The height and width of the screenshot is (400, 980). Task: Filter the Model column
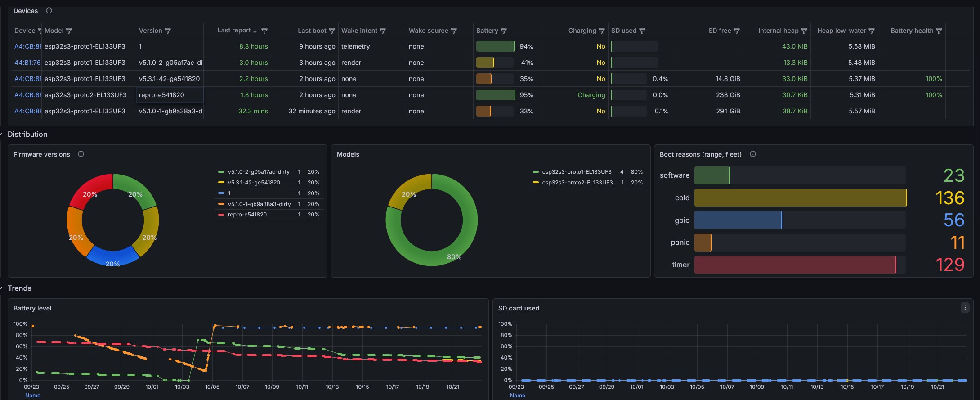point(69,31)
